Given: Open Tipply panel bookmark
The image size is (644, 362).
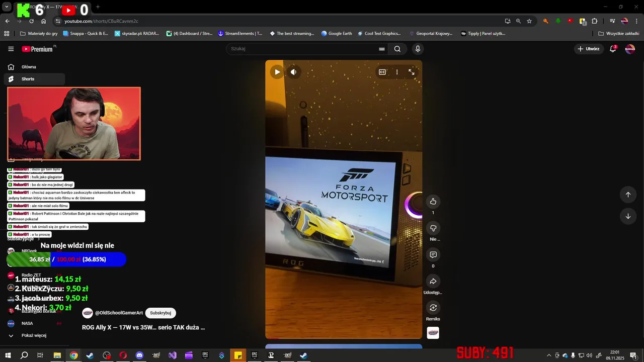Looking at the screenshot, I should click(482, 34).
